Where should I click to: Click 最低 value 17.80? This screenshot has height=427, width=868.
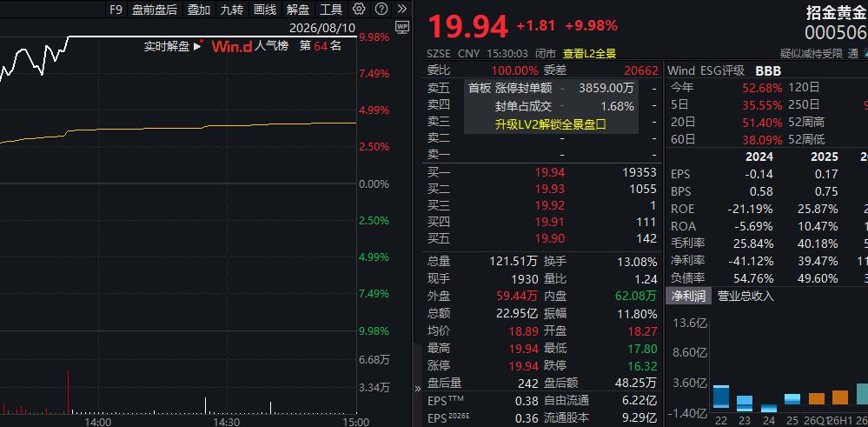[x=643, y=349]
